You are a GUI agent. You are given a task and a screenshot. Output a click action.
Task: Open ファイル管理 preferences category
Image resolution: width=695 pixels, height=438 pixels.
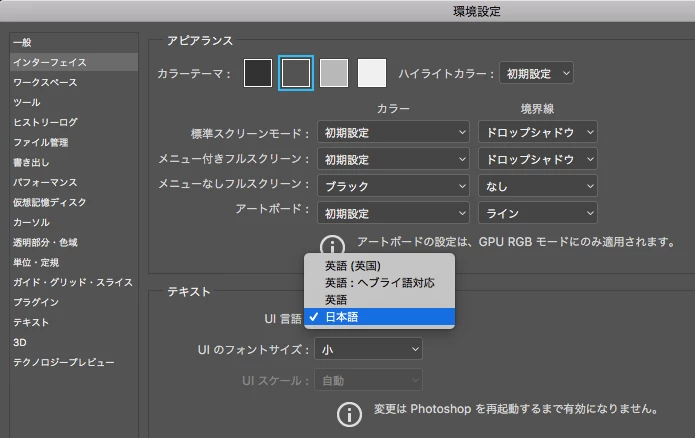(x=74, y=142)
